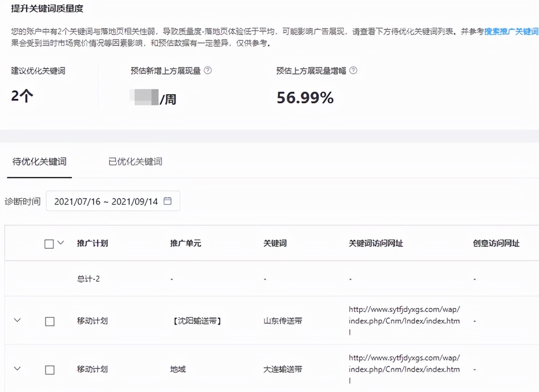Check the select-all checkbox in table header

49,243
